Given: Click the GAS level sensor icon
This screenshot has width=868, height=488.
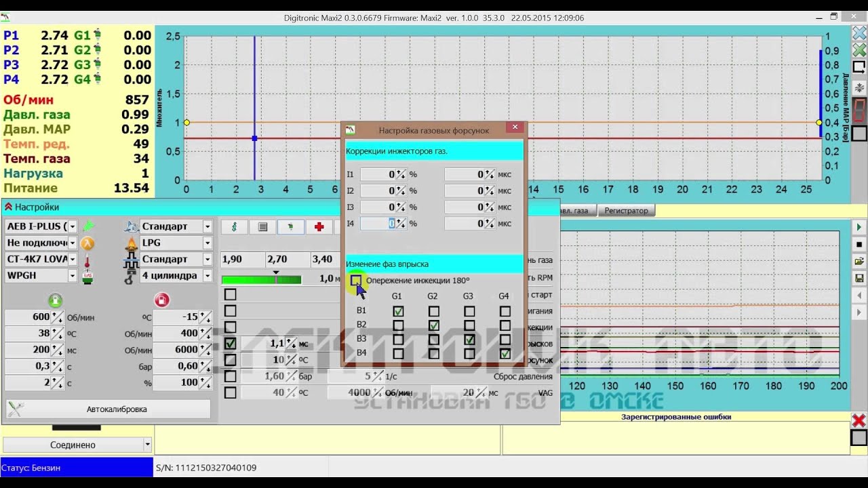Looking at the screenshot, I should [88, 276].
